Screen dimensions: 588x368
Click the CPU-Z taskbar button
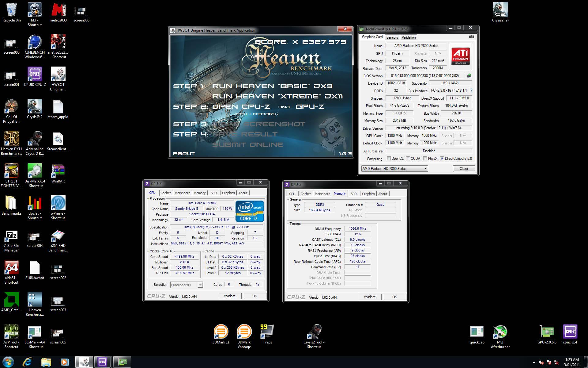(102, 362)
